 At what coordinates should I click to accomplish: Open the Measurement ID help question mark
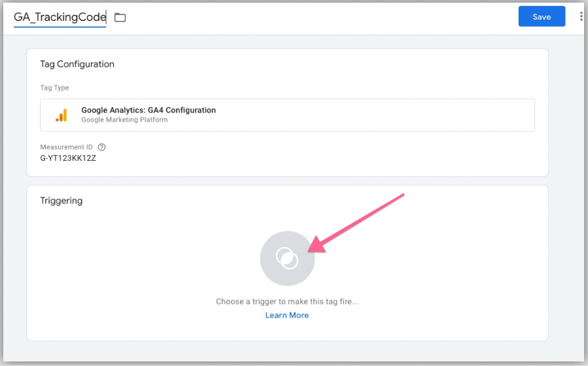pyautogui.click(x=101, y=147)
